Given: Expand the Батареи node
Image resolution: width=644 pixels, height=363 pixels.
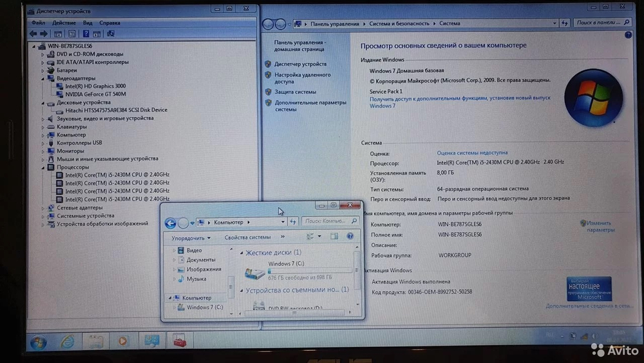Looking at the screenshot, I should click(43, 70).
